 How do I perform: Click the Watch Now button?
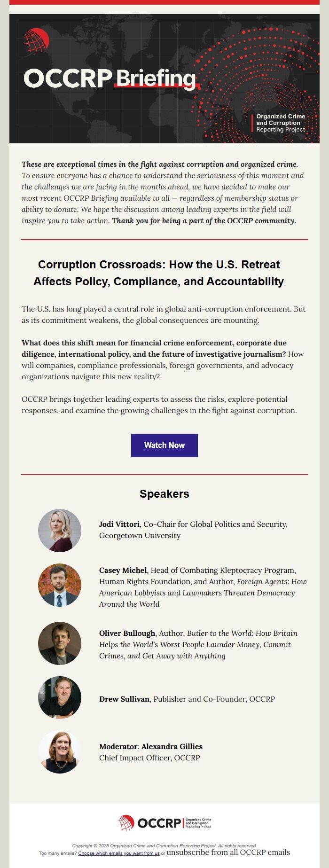pos(164,445)
